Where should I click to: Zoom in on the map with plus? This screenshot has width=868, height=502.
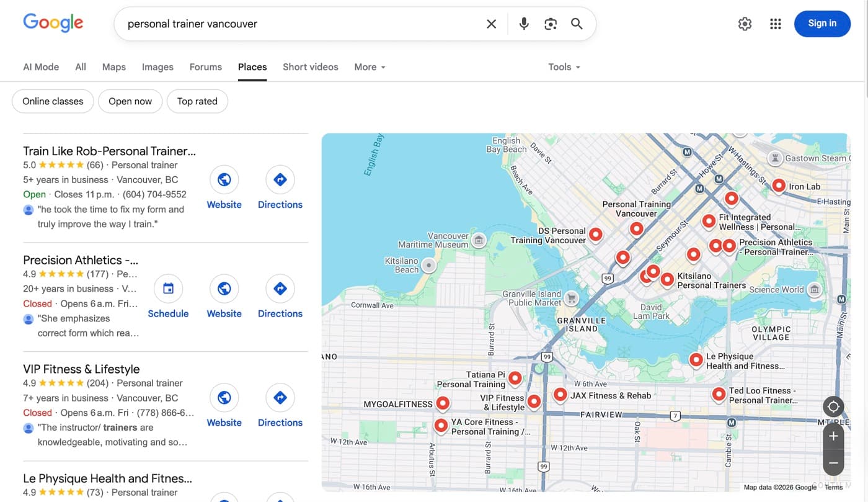[833, 436]
